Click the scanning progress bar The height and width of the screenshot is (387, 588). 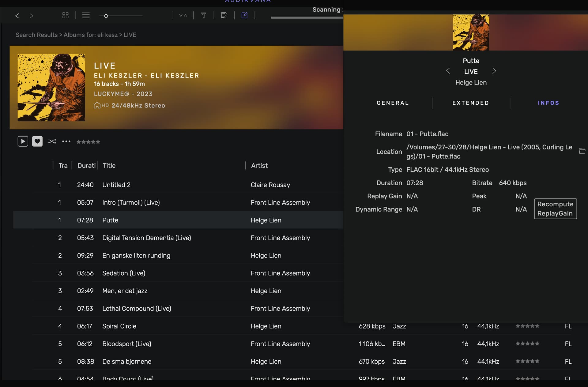tap(307, 17)
